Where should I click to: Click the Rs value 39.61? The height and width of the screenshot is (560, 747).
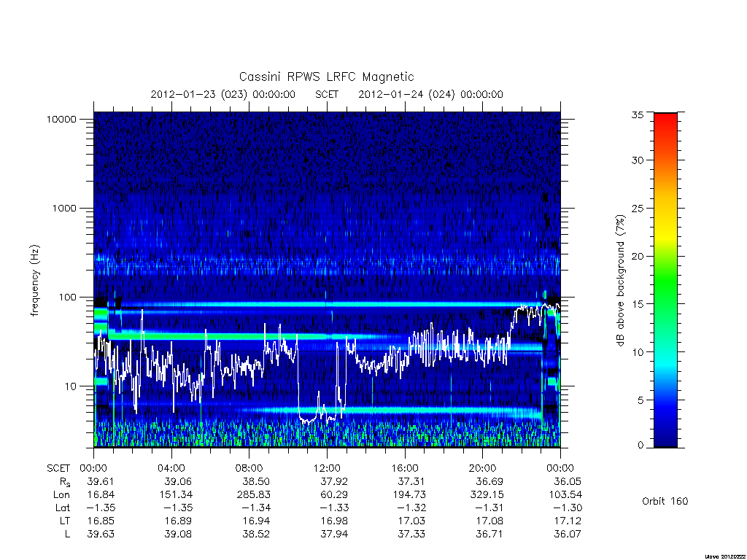(x=101, y=481)
